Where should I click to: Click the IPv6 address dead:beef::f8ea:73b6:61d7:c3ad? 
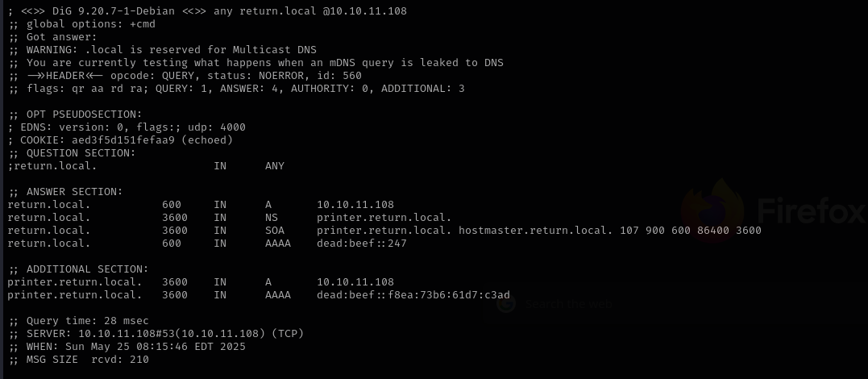click(x=413, y=295)
